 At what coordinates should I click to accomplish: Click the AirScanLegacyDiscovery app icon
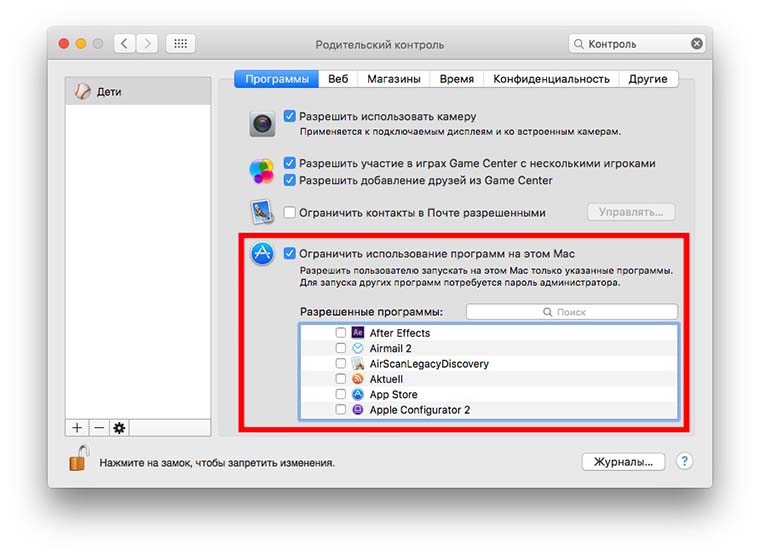[358, 364]
